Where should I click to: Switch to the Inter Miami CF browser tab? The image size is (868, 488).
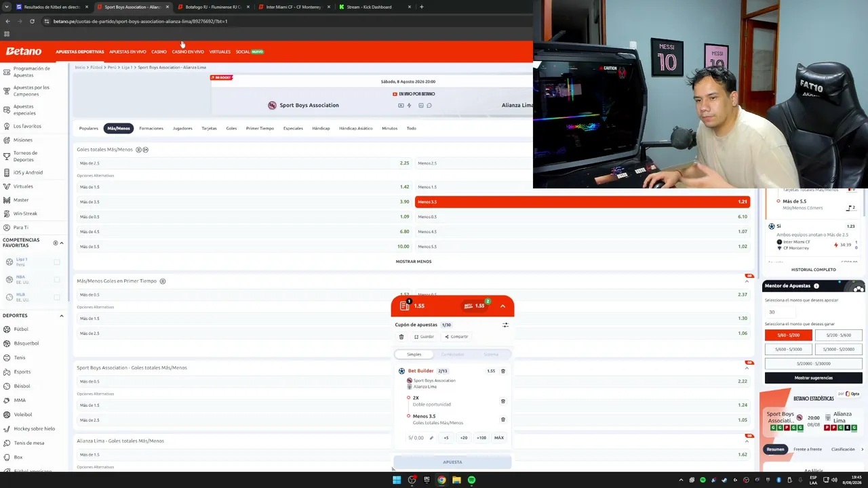tap(293, 7)
